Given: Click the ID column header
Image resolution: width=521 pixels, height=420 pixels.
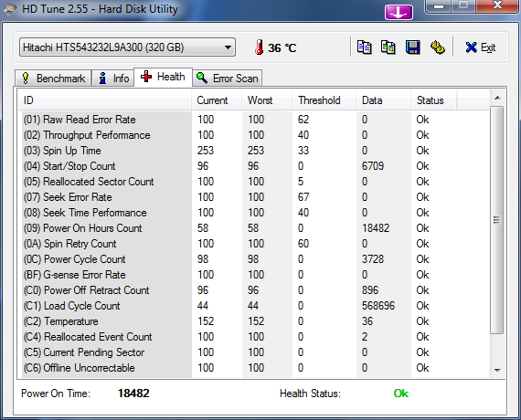Looking at the screenshot, I should (x=105, y=100).
